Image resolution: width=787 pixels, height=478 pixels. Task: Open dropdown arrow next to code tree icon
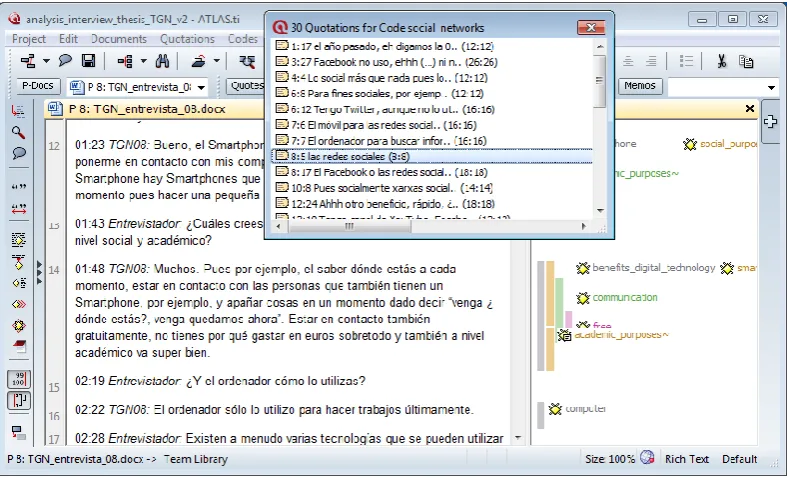pyautogui.click(x=144, y=61)
